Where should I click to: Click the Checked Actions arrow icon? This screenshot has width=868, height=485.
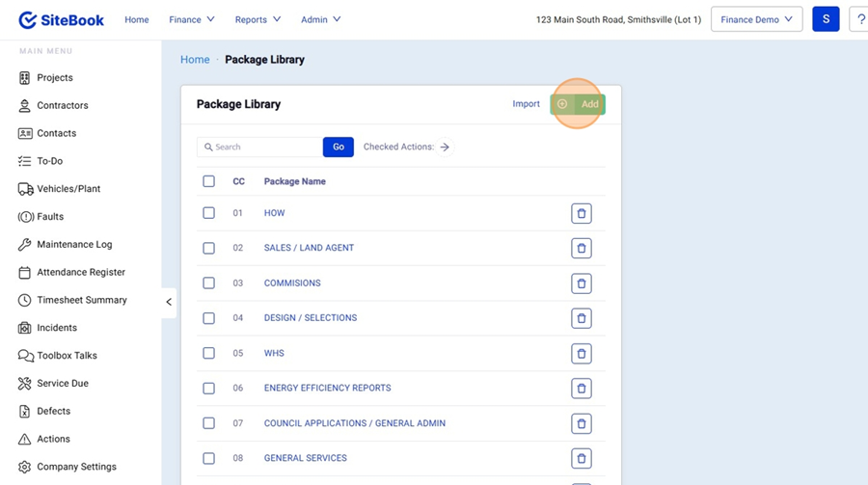[445, 148]
